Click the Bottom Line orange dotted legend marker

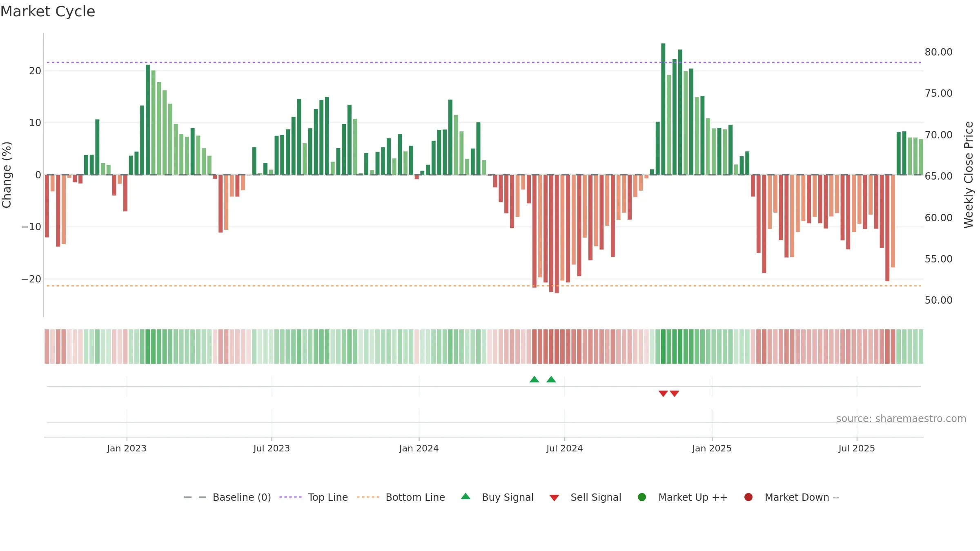pos(368,497)
